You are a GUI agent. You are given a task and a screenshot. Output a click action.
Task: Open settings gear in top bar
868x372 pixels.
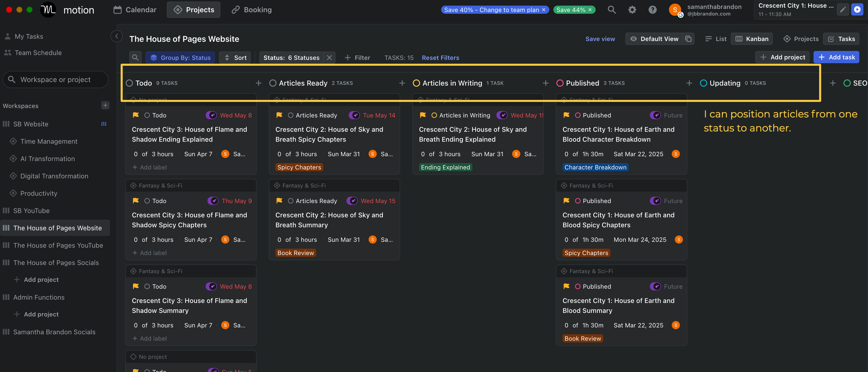click(632, 10)
